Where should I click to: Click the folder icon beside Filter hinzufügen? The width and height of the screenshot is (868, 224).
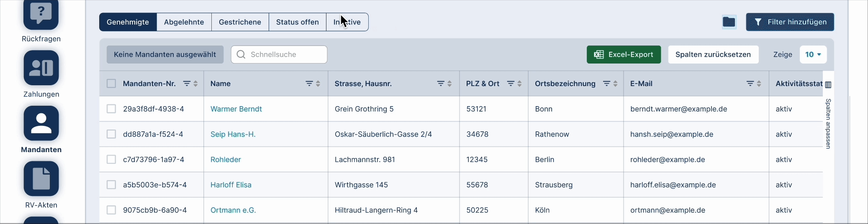(729, 22)
